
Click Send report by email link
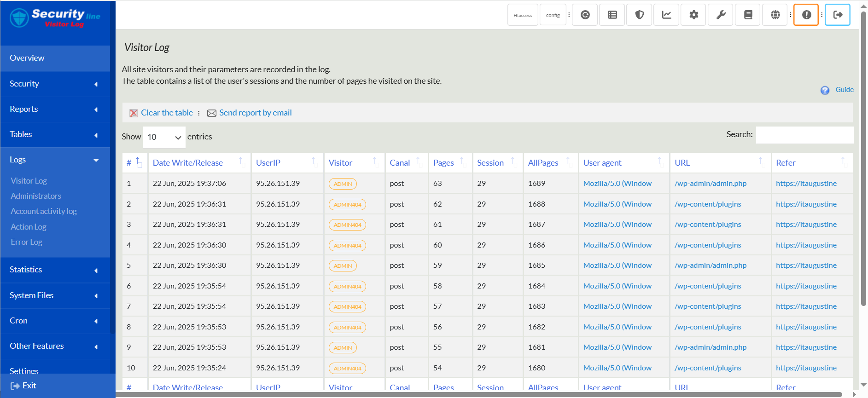[x=255, y=113]
